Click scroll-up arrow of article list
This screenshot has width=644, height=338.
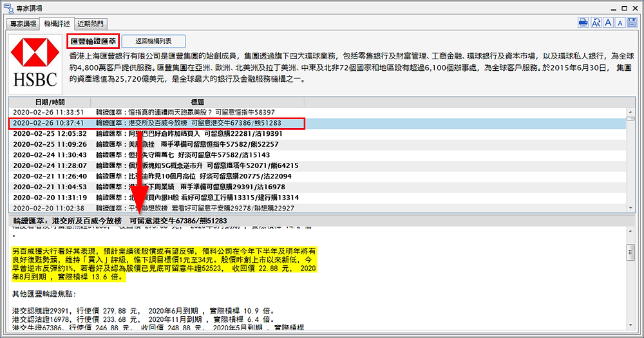pos(630,112)
